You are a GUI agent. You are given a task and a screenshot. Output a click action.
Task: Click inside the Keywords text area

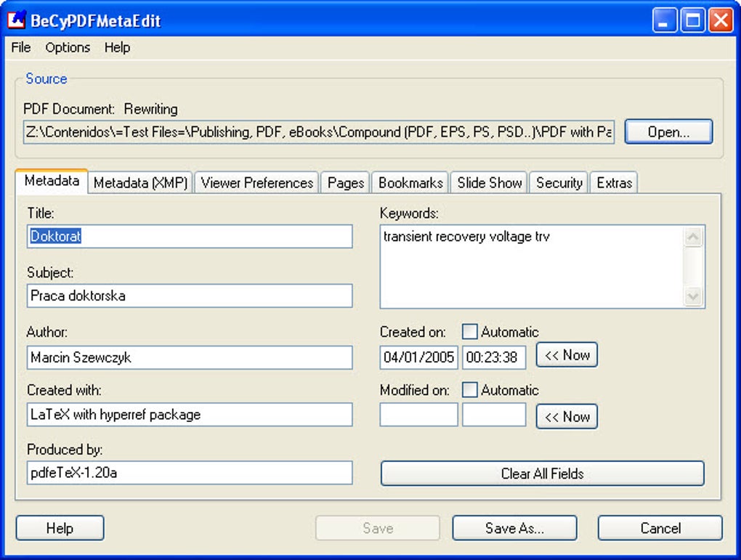(x=532, y=267)
